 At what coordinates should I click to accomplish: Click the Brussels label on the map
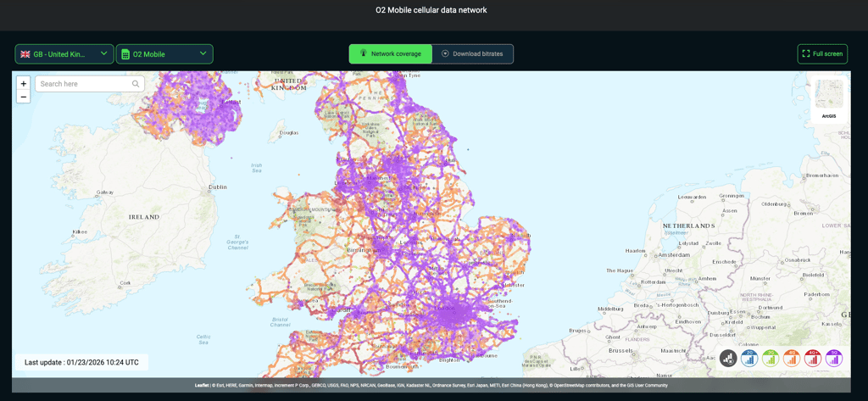pos(620,351)
